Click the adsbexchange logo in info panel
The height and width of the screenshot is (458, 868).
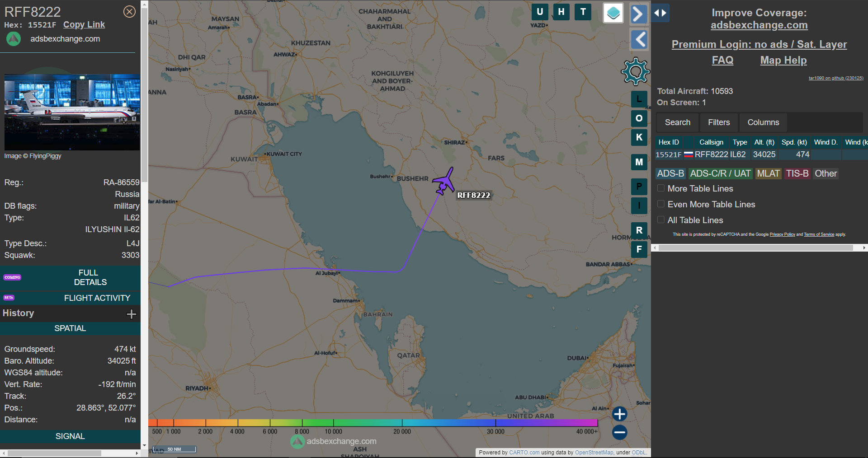click(x=14, y=39)
